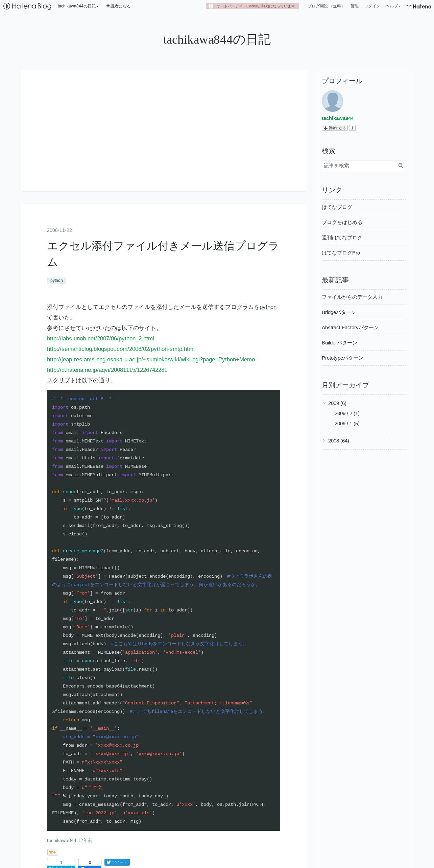Click the python category tag
This screenshot has height=868, width=434.
tap(56, 281)
